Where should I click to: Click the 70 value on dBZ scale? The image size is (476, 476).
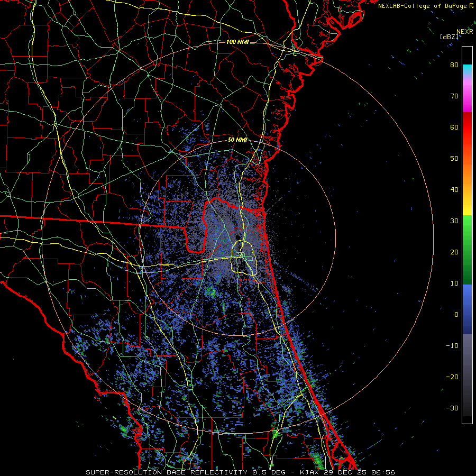coord(454,96)
